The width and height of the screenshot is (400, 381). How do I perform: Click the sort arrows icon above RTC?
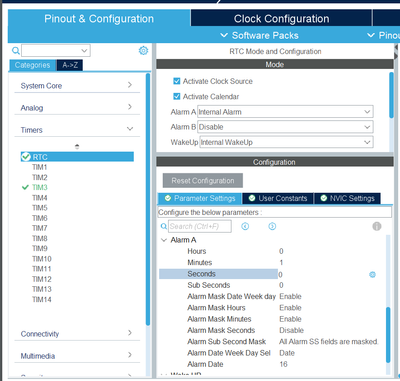coord(77,146)
